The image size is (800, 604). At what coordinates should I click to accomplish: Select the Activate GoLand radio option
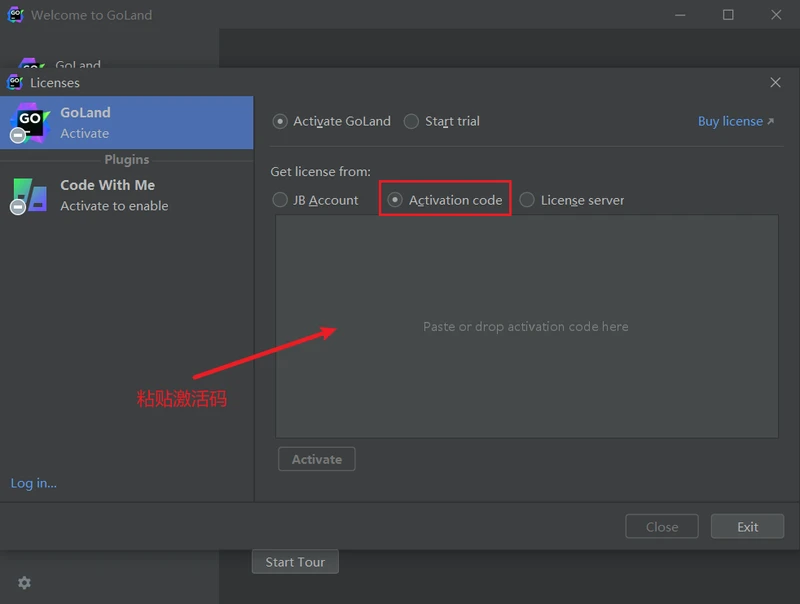tap(280, 121)
